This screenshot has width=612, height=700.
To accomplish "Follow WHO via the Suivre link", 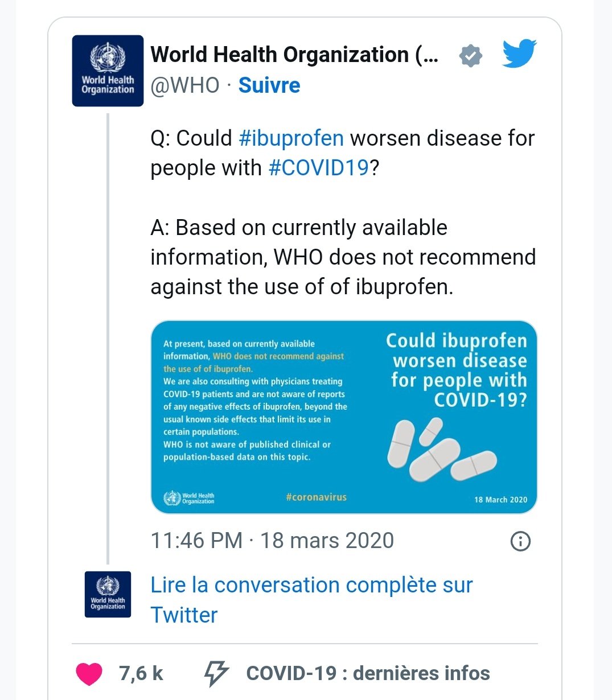I will 269,85.
